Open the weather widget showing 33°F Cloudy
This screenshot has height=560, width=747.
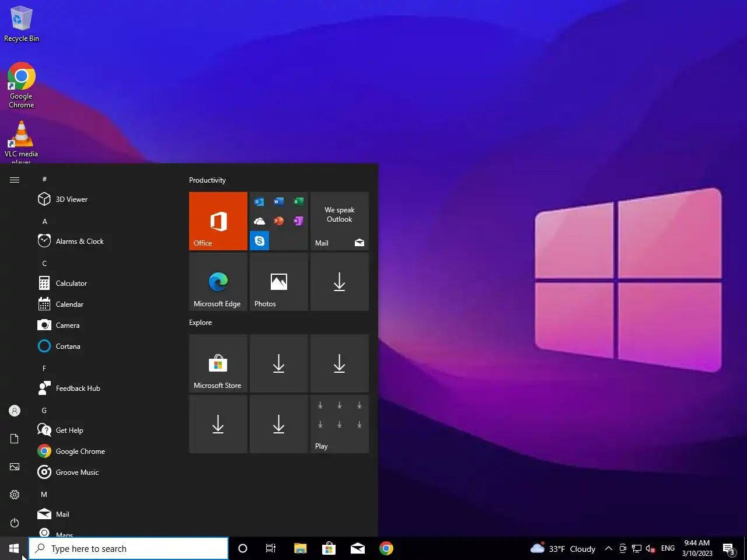pos(563,548)
